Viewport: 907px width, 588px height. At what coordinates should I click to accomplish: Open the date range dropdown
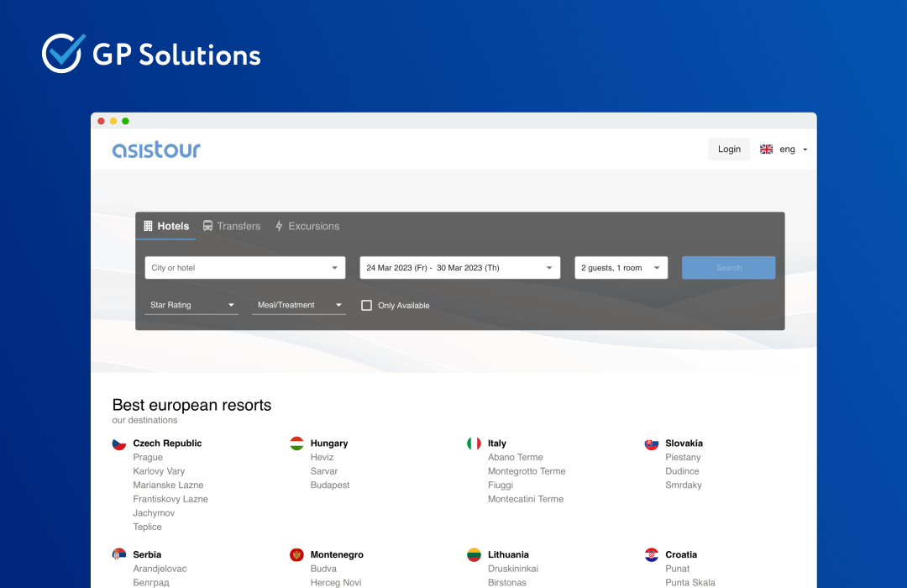[460, 267]
